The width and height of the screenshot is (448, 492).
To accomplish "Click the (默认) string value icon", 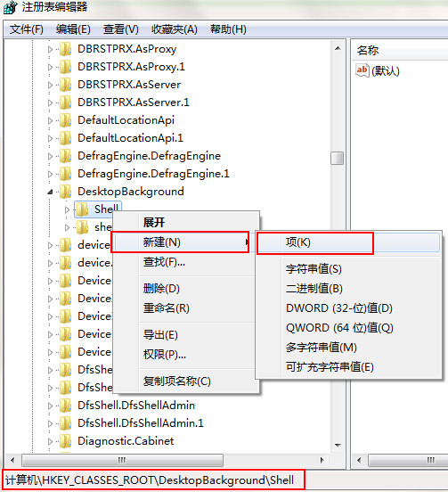I will (x=362, y=70).
